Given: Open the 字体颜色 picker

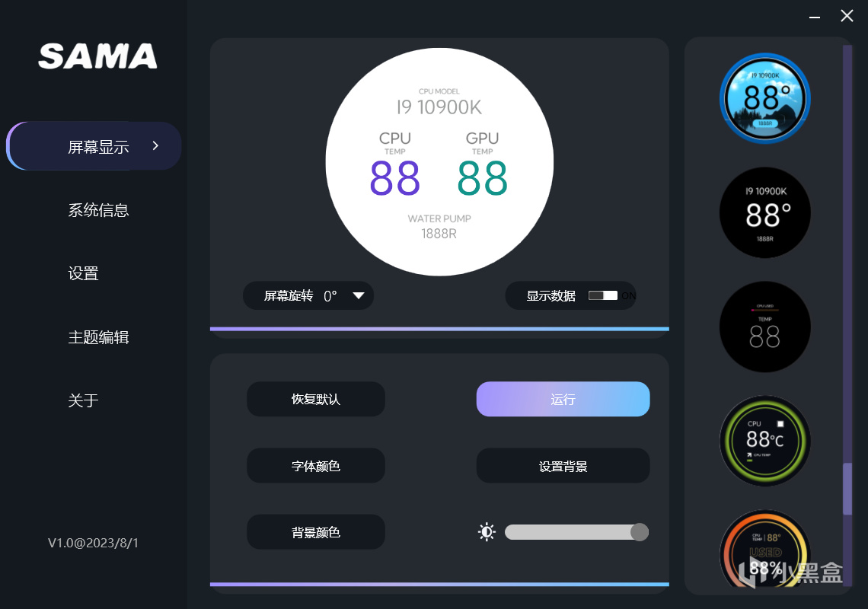Looking at the screenshot, I should point(315,466).
